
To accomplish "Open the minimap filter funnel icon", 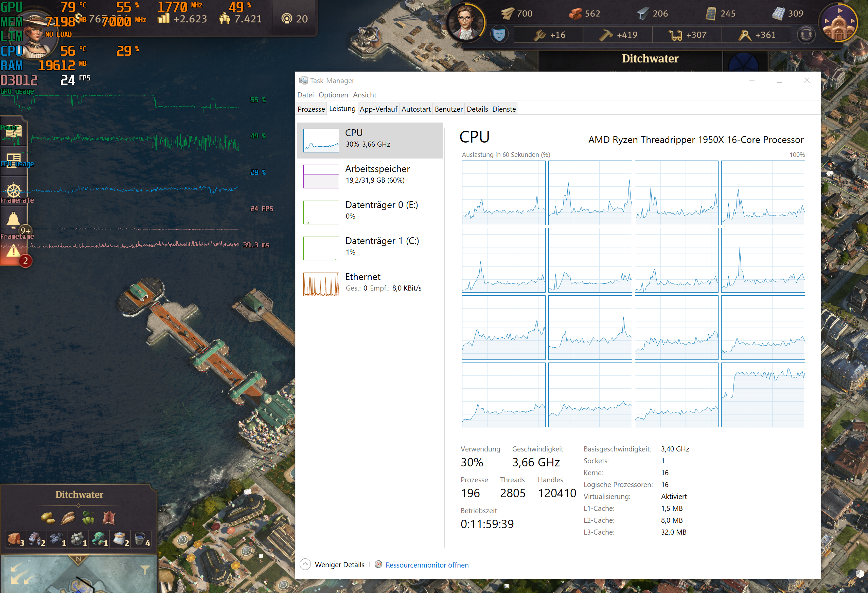I will point(145,569).
